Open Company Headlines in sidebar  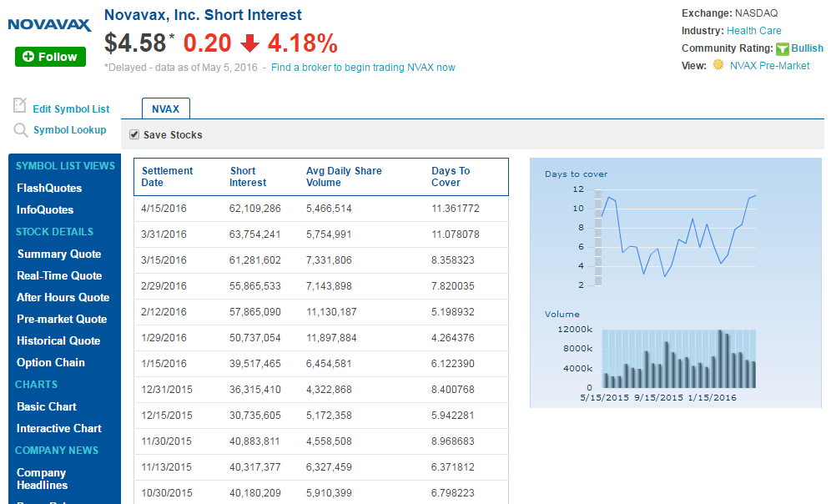(x=42, y=479)
